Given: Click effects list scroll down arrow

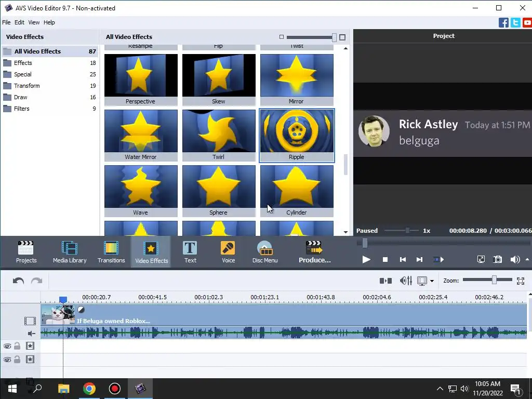Looking at the screenshot, I should (x=345, y=232).
